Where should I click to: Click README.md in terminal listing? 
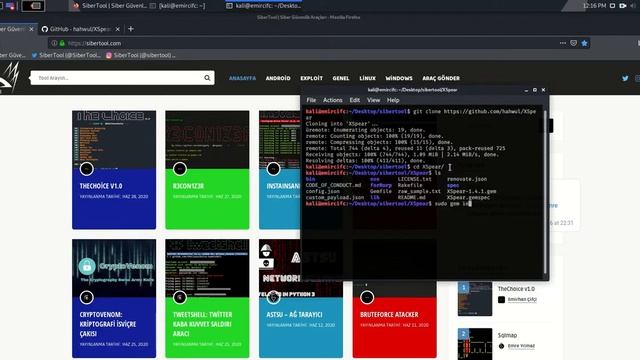(x=411, y=198)
